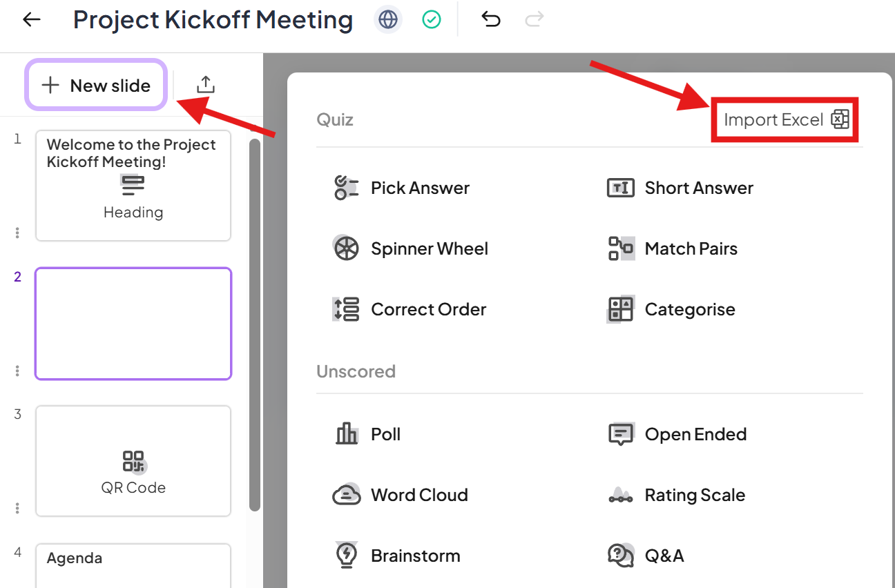Click the back arrow icon
Viewport: 895px width, 588px height.
[x=32, y=20]
